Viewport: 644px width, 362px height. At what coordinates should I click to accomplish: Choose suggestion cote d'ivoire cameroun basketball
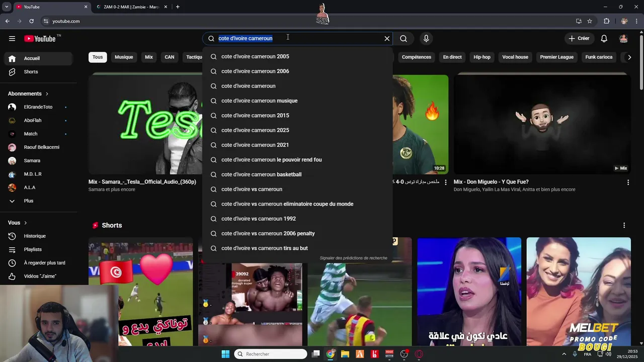pos(297,174)
